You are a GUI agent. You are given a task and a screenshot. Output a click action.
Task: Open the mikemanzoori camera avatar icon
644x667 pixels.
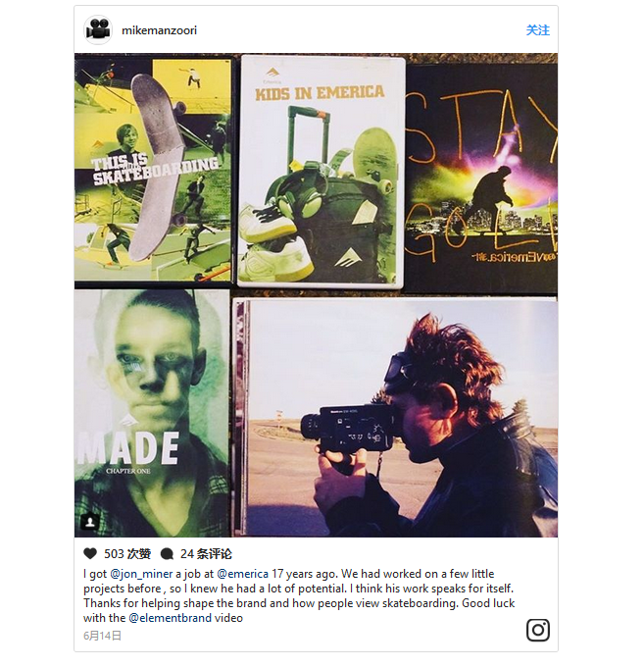[x=98, y=30]
